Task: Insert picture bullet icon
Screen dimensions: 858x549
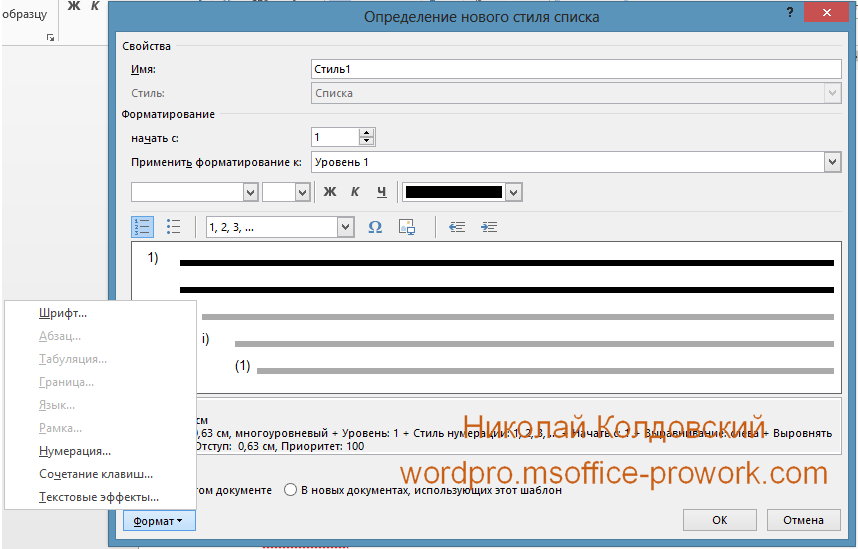Action: click(x=407, y=227)
